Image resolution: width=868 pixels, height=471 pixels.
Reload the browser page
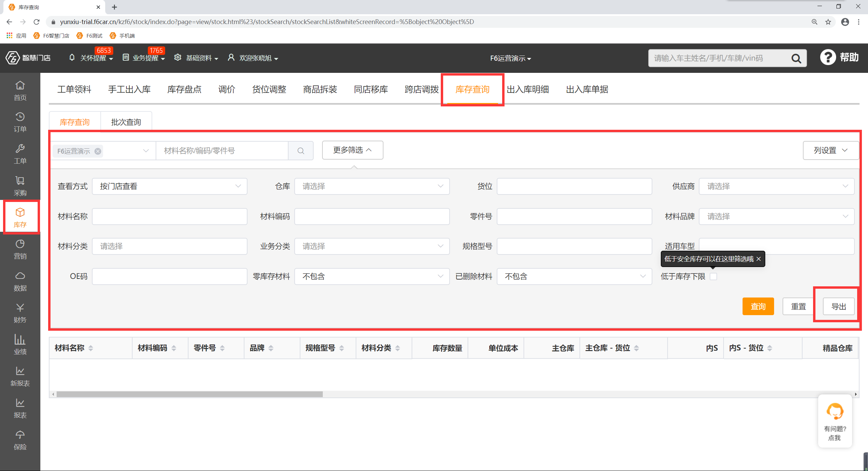coord(37,22)
